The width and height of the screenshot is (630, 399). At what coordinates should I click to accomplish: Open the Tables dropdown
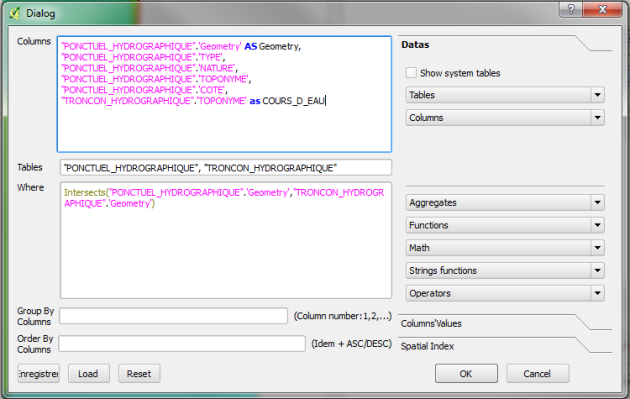tap(505, 95)
